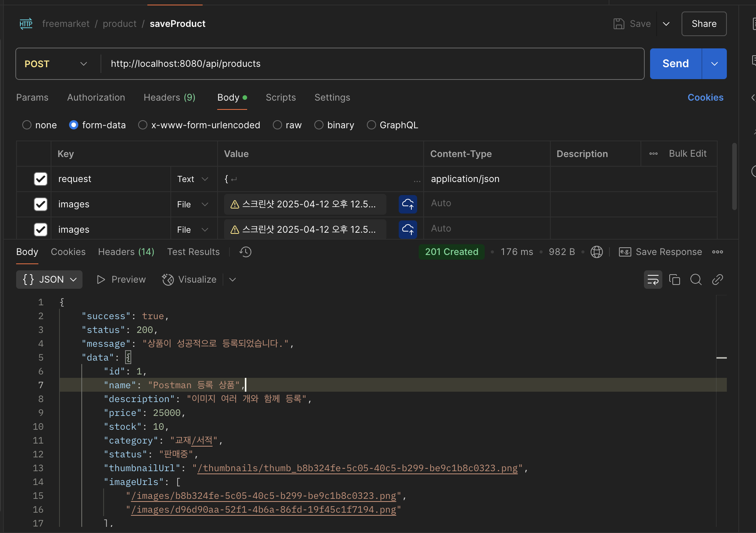Screen dimensions: 756x533
Task: Open the Cookies link
Action: (x=705, y=98)
